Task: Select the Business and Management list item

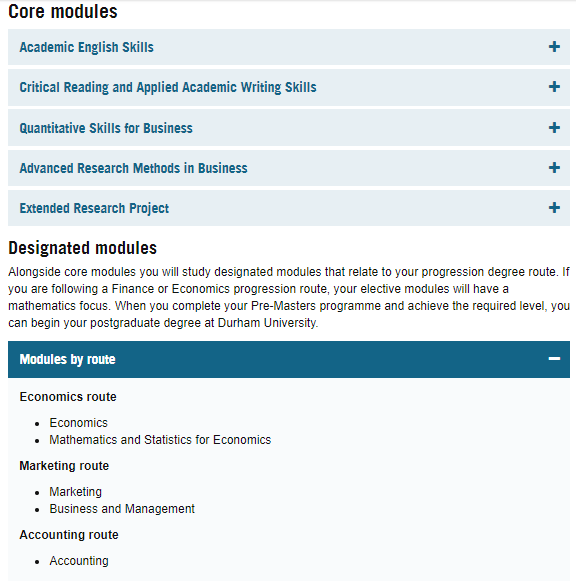Action: (x=122, y=509)
